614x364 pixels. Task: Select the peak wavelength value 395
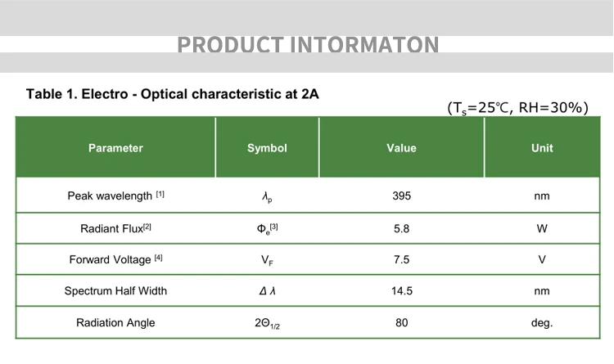(401, 196)
